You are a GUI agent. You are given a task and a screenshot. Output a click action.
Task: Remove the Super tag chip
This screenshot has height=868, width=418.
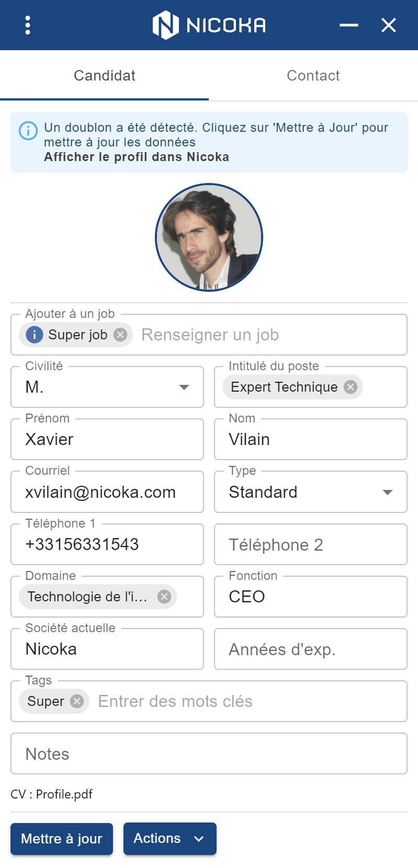[x=77, y=701]
